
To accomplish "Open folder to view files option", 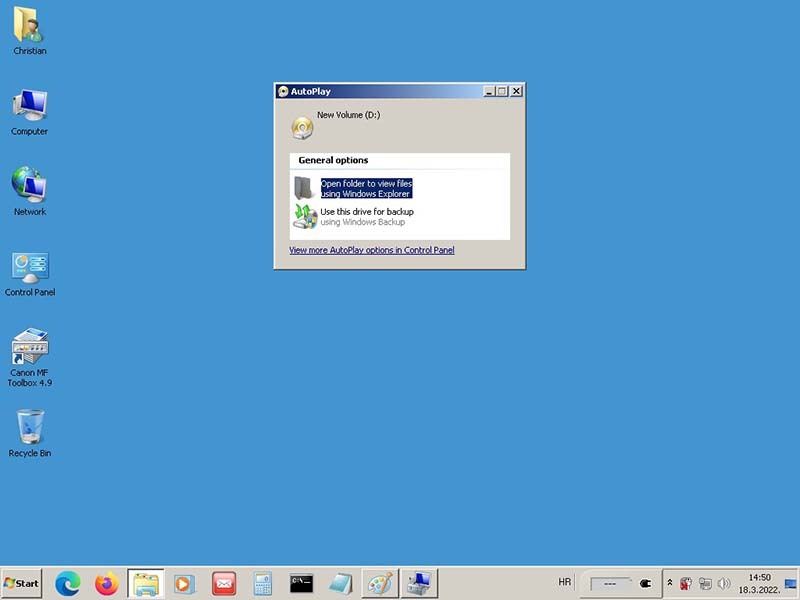I will coord(366,189).
